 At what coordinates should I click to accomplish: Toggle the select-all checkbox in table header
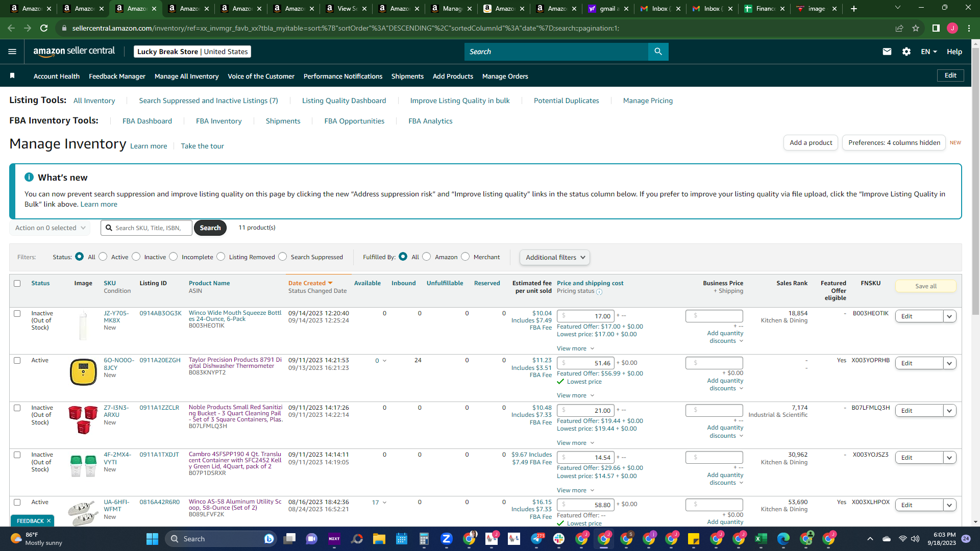point(17,283)
